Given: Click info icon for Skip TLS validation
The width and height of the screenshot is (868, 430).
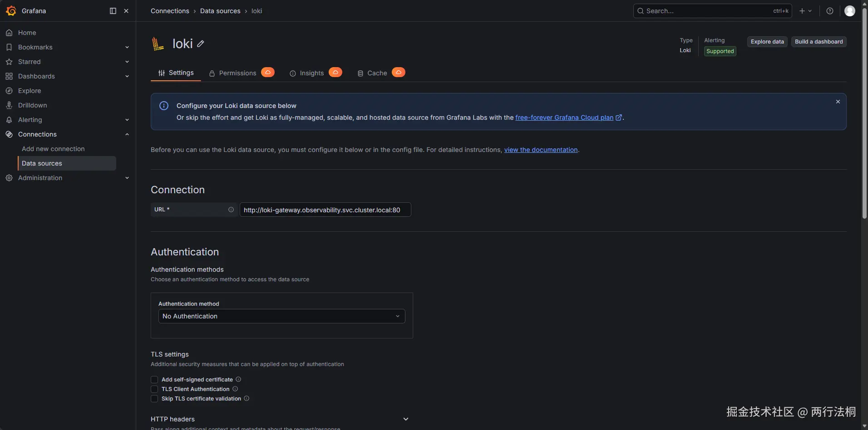Looking at the screenshot, I should point(247,398).
